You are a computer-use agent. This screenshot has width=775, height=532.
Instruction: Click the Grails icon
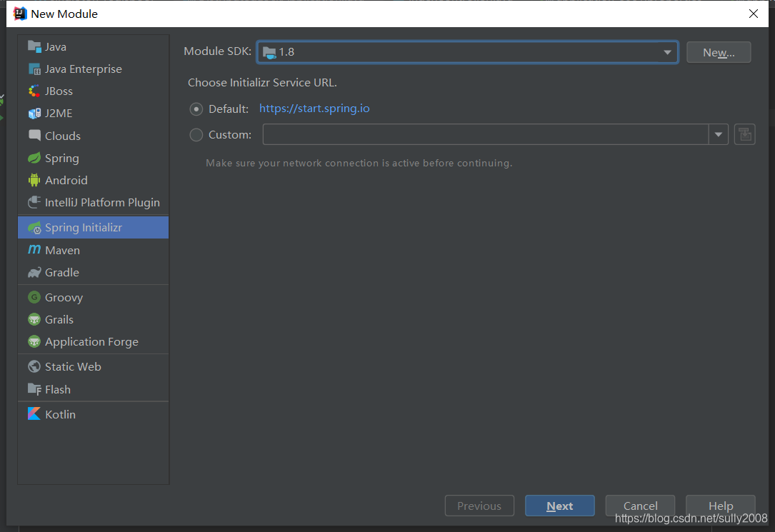(34, 320)
